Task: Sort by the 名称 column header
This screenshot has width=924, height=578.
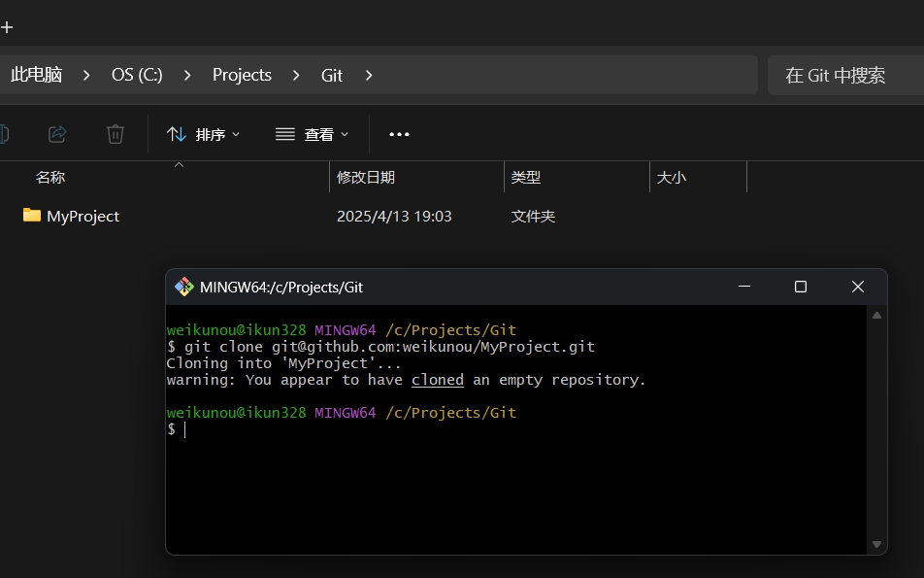Action: (50, 178)
